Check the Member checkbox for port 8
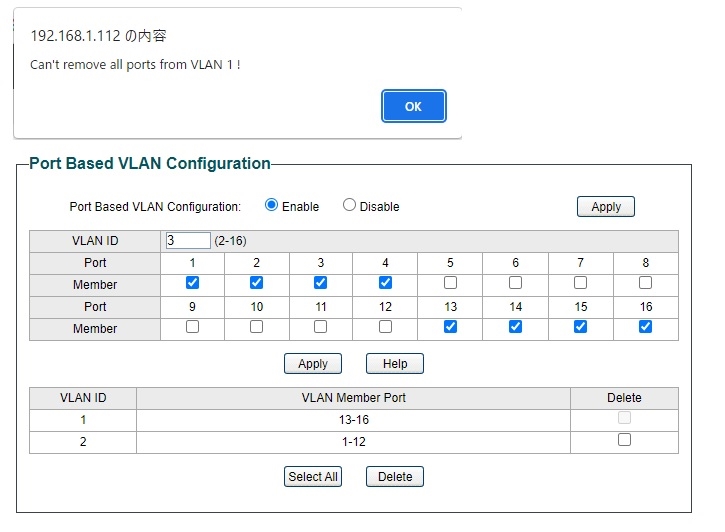Viewport: 725px width, 532px height. click(645, 283)
